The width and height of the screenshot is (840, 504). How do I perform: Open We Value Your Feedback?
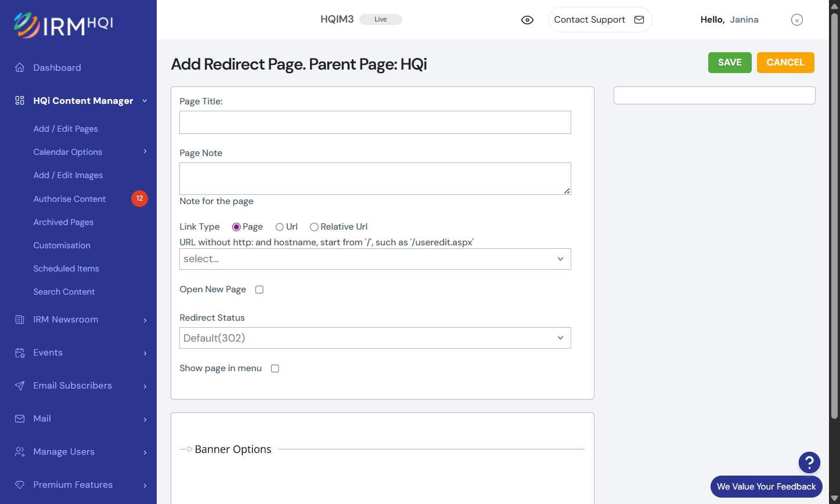tap(766, 487)
